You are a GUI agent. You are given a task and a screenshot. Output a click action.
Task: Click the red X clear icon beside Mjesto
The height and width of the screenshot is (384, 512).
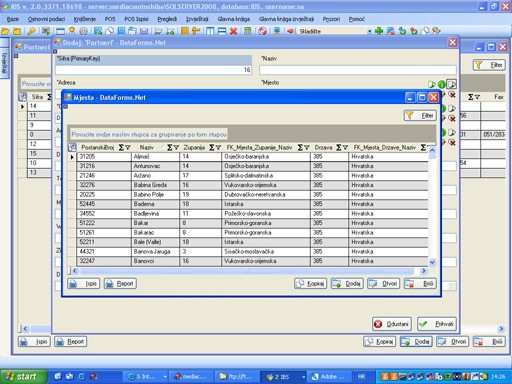coord(452,95)
